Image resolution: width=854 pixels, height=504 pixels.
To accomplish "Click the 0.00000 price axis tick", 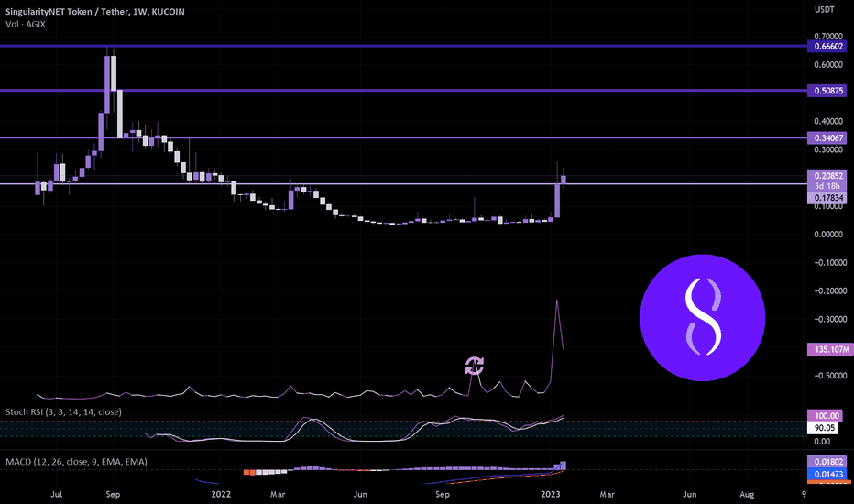I will 827,235.
